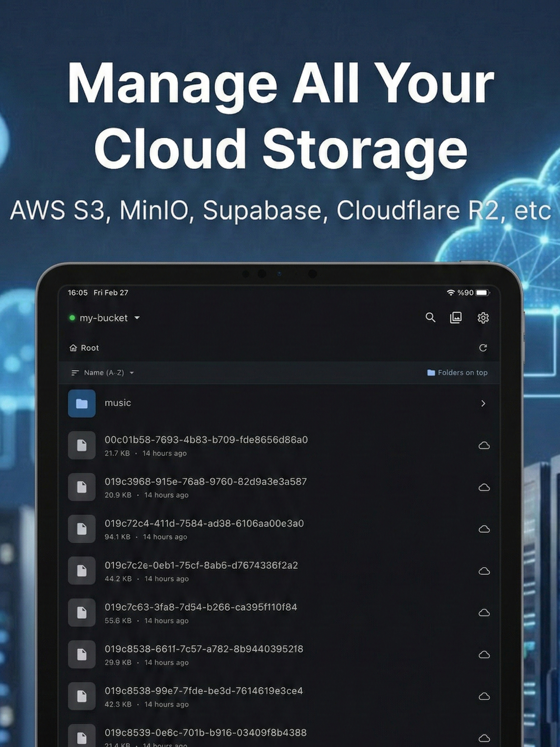This screenshot has height=747, width=560.
Task: Click the 94.1 KB file size text
Action: [x=117, y=537]
